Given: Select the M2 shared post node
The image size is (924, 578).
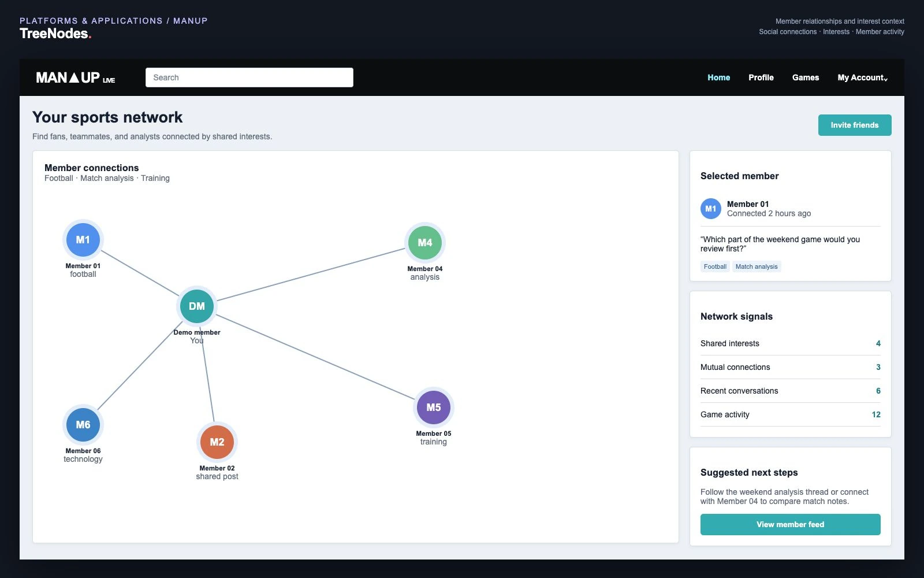Looking at the screenshot, I should click(217, 442).
